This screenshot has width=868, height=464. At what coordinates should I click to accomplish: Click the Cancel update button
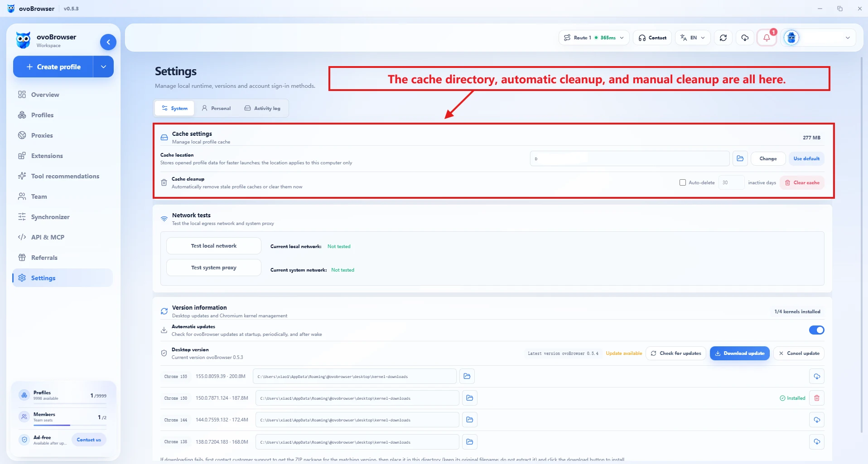pos(799,353)
